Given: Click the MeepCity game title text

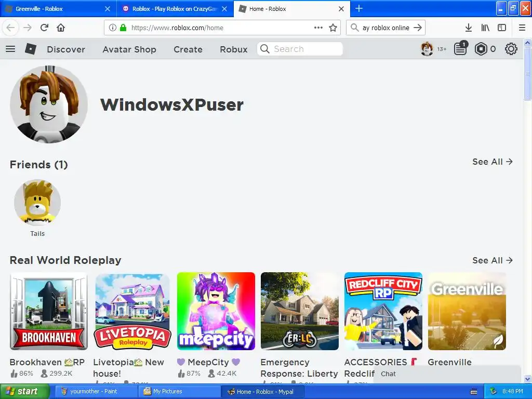Looking at the screenshot, I should coord(208,362).
